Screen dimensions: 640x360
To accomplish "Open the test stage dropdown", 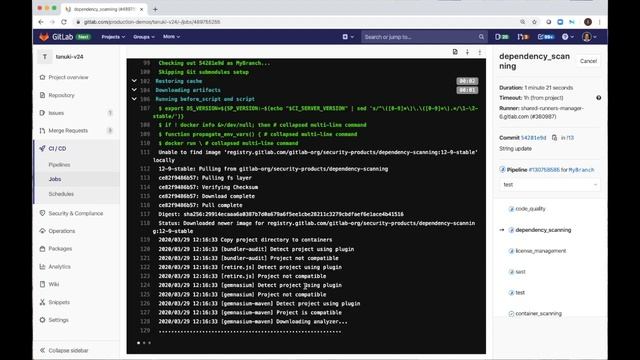I will click(x=550, y=184).
